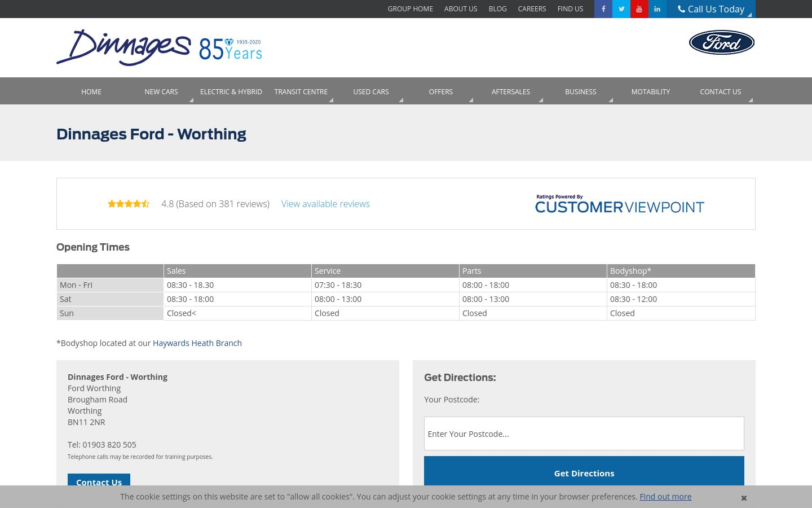Viewport: 812px width, 508px height.
Task: Follow the Haywards Heath Branch link
Action: [197, 343]
